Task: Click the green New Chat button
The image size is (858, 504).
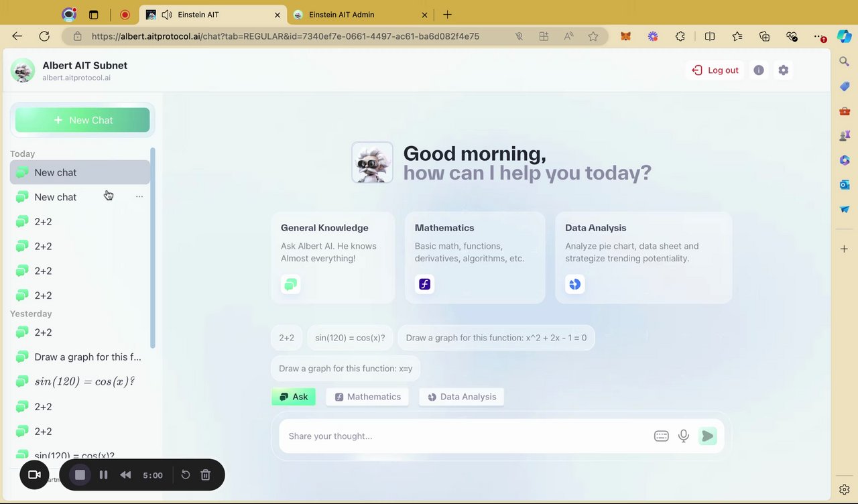Action: click(x=82, y=120)
